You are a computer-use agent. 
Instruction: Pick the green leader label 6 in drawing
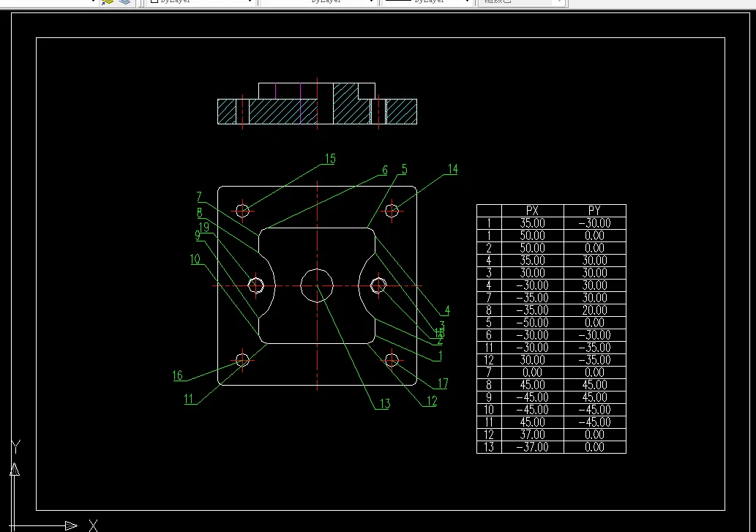(x=385, y=170)
